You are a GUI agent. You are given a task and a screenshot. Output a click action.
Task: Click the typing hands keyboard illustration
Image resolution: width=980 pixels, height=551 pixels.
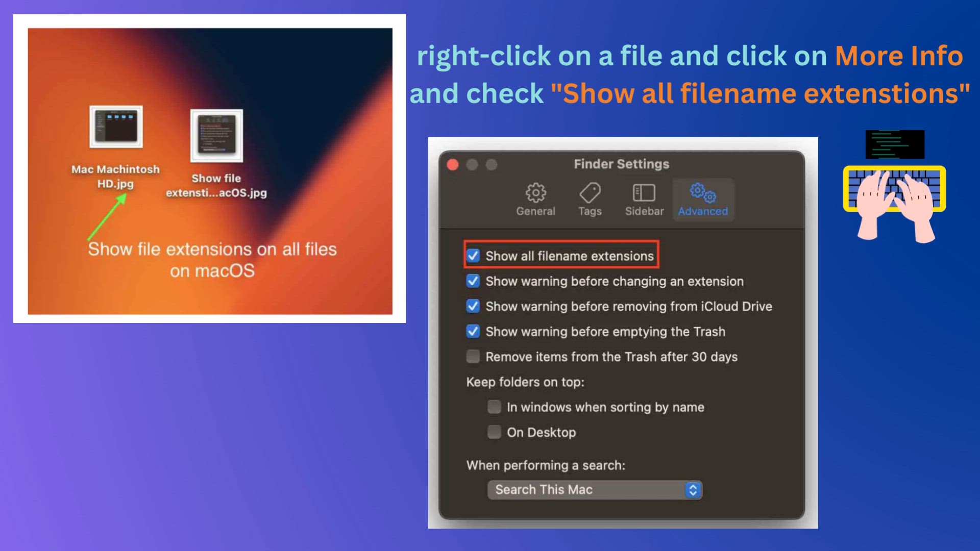click(895, 204)
